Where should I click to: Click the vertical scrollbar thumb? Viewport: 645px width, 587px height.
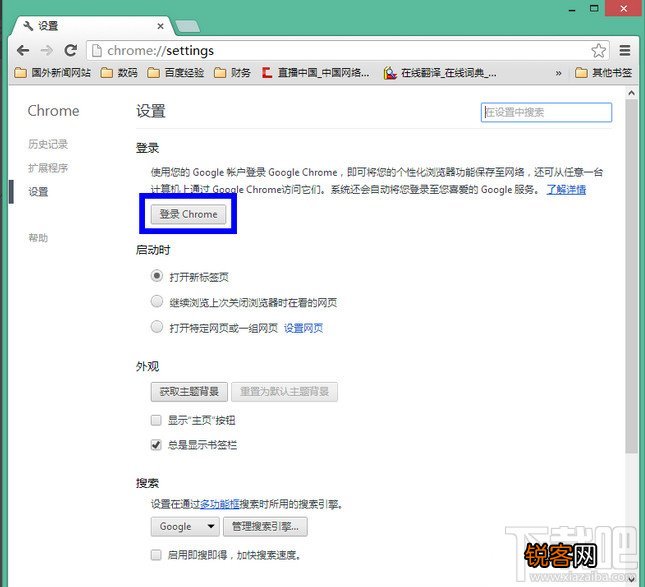click(x=631, y=276)
